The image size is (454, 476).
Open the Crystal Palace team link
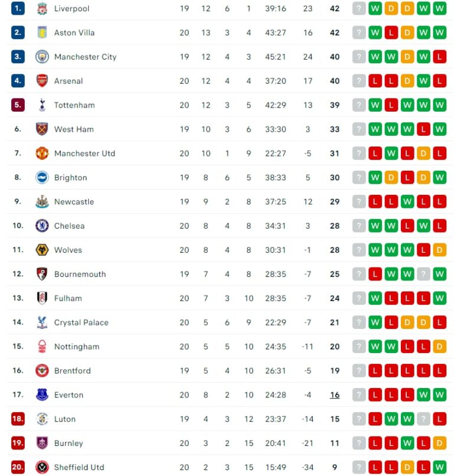(x=80, y=322)
